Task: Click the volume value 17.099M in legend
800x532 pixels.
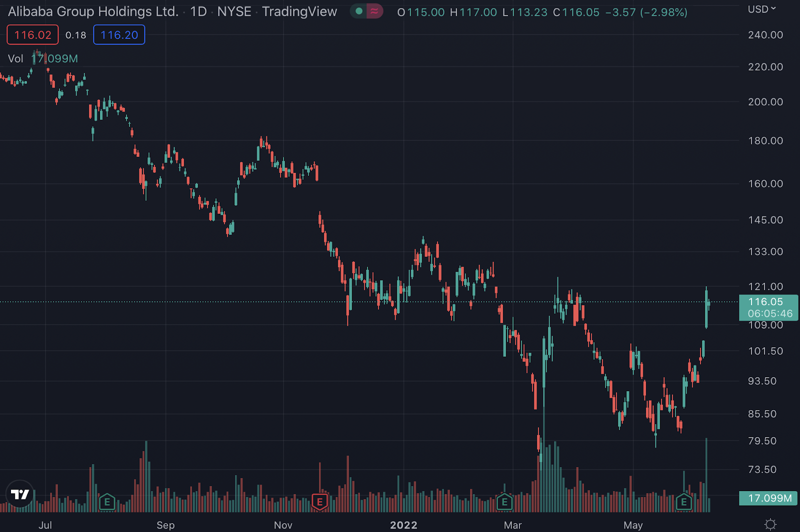Action: click(x=54, y=59)
